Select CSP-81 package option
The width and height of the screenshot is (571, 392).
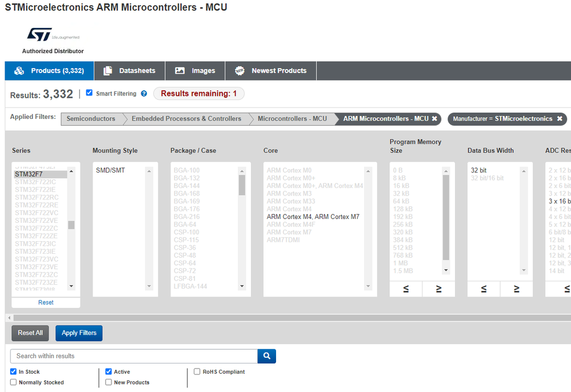click(185, 278)
